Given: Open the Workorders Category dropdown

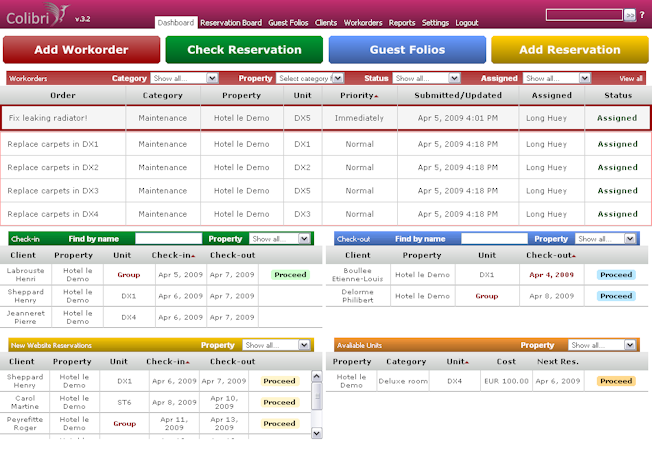Looking at the screenshot, I should pos(185,78).
